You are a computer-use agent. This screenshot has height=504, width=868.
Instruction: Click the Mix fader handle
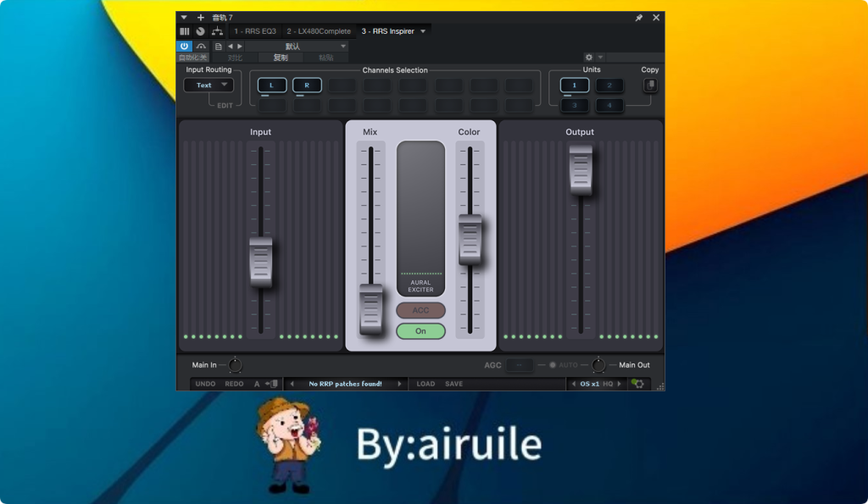[370, 308]
